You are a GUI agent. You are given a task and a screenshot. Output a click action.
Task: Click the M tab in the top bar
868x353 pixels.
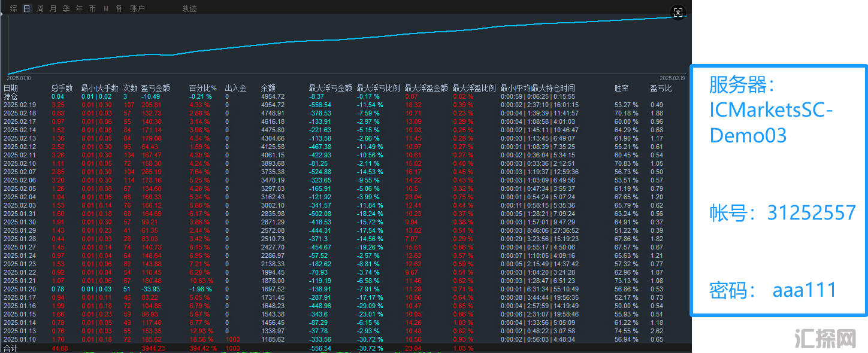[x=106, y=8]
